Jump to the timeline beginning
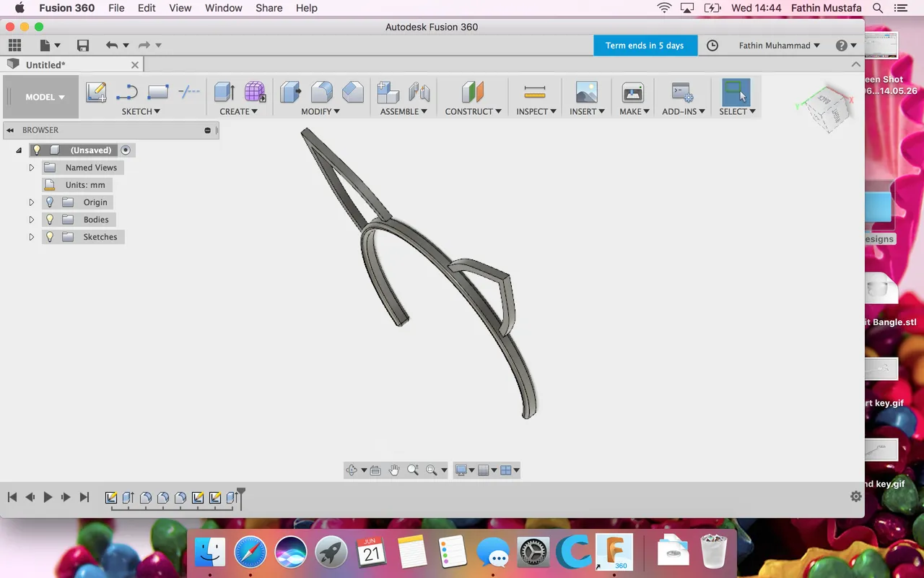The width and height of the screenshot is (924, 578). click(x=12, y=497)
